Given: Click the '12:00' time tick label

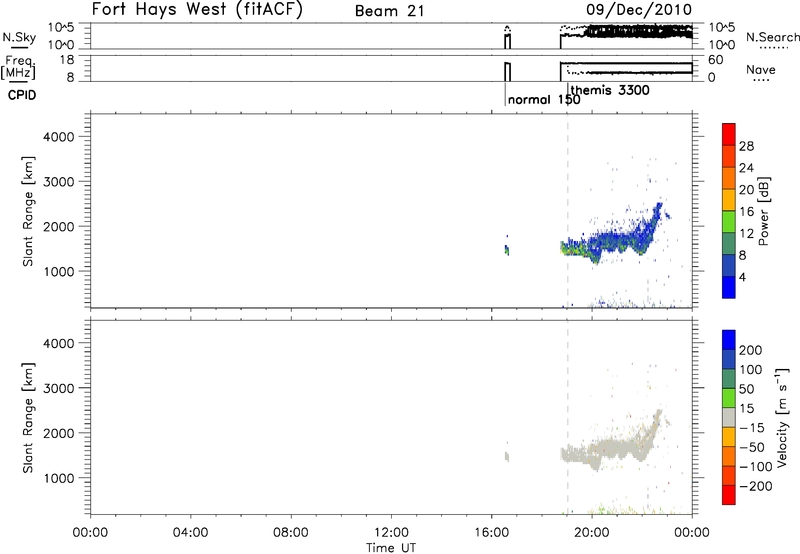Looking at the screenshot, I should 391,533.
